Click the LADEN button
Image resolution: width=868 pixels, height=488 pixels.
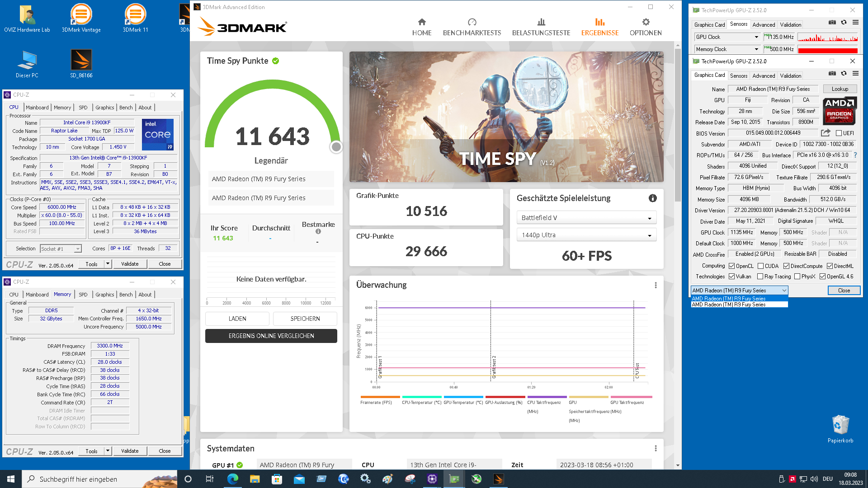[237, 319]
